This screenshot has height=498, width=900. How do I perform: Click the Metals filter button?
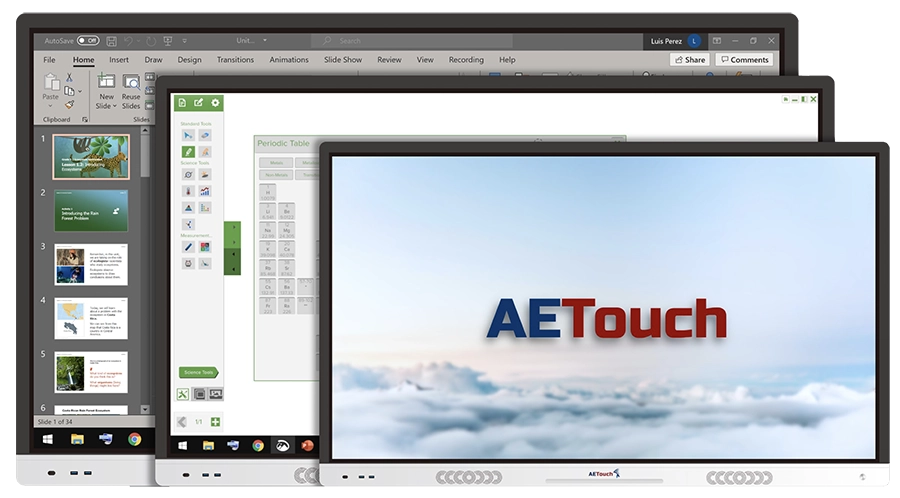(276, 163)
